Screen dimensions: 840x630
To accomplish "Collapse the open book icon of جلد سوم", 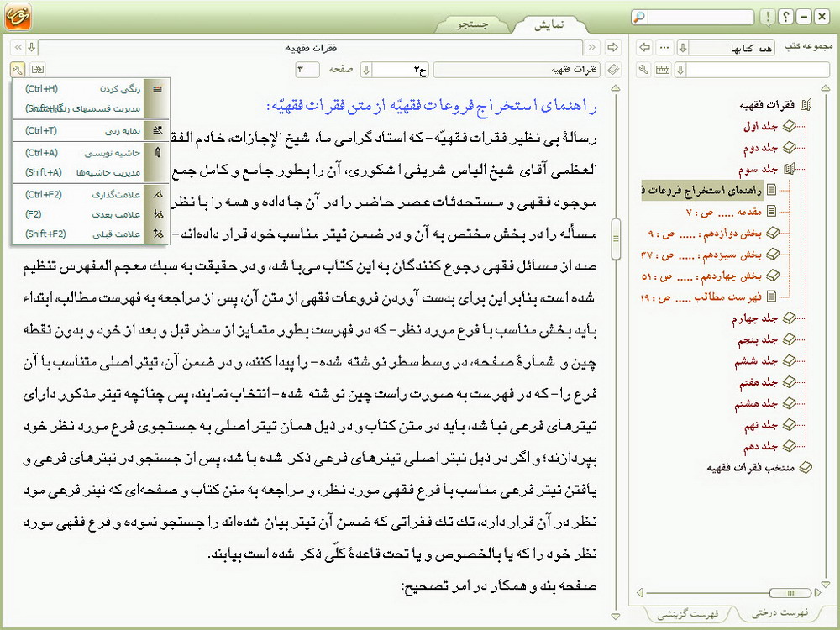I will click(x=789, y=170).
